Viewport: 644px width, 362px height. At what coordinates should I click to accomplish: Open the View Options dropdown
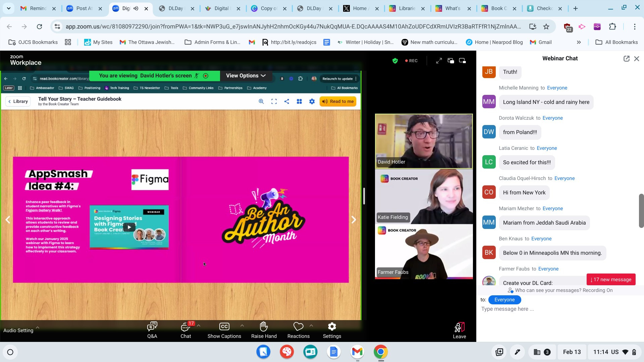246,76
